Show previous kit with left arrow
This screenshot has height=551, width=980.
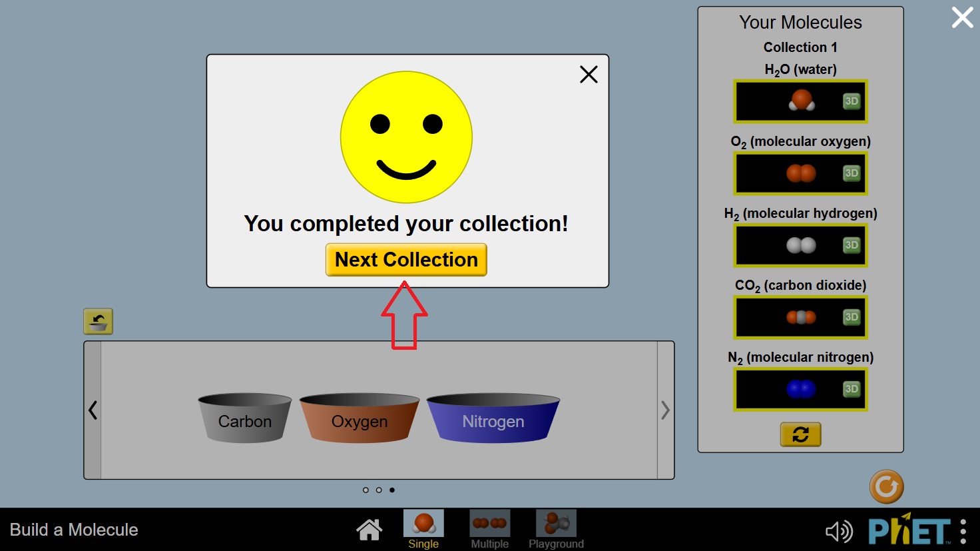click(x=93, y=410)
